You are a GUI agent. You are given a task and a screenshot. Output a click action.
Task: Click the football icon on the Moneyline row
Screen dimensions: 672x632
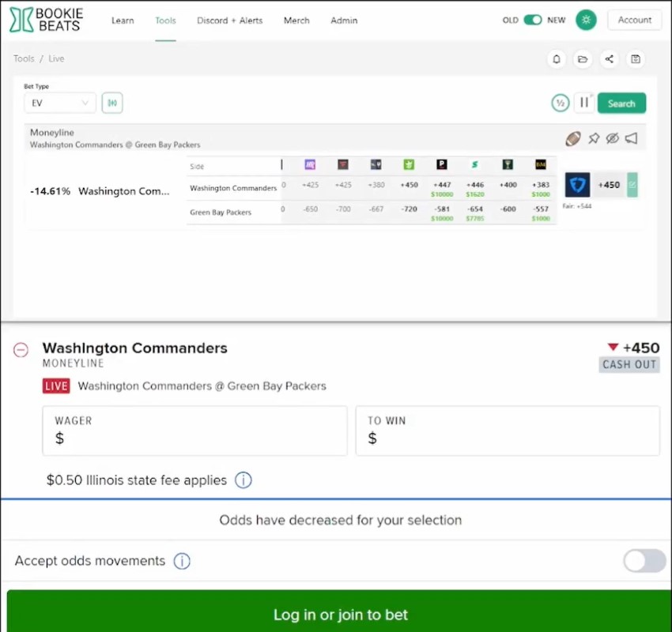[x=573, y=137]
